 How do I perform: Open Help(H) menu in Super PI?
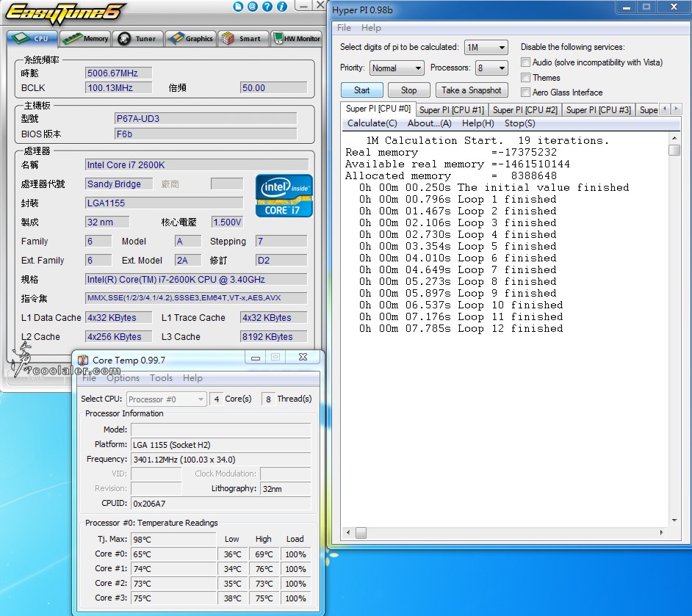[x=477, y=123]
